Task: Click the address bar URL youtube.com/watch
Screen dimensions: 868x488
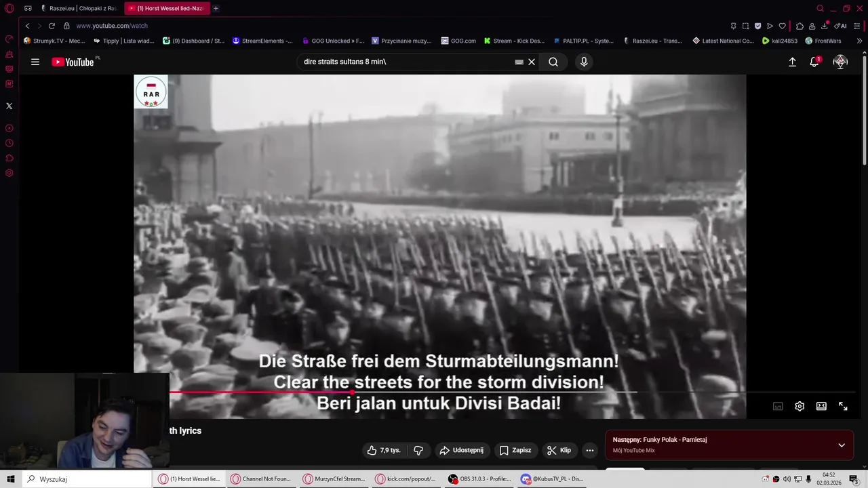Action: coord(112,26)
